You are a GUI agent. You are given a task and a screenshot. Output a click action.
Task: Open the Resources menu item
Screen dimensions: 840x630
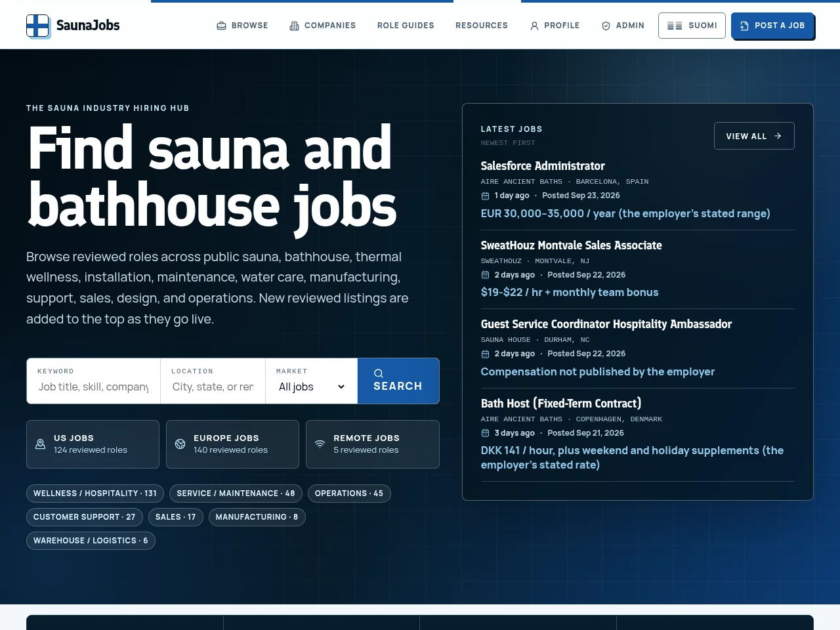(482, 26)
